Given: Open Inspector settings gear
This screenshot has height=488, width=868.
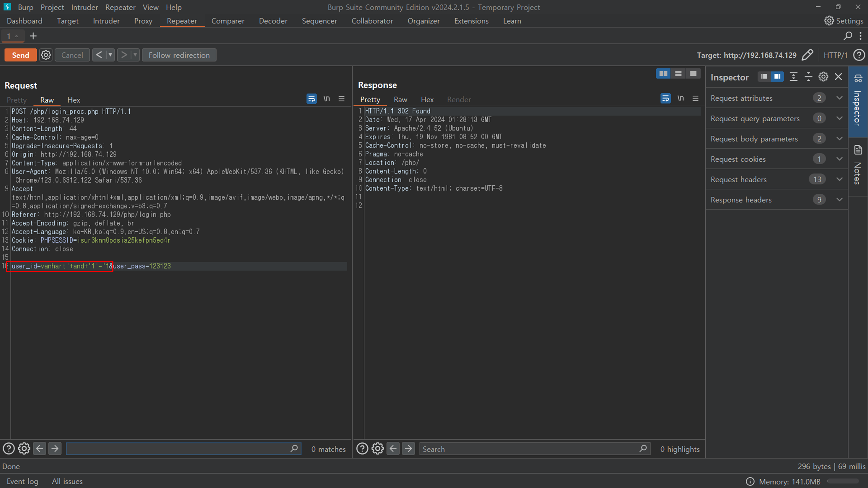Looking at the screenshot, I should 823,77.
